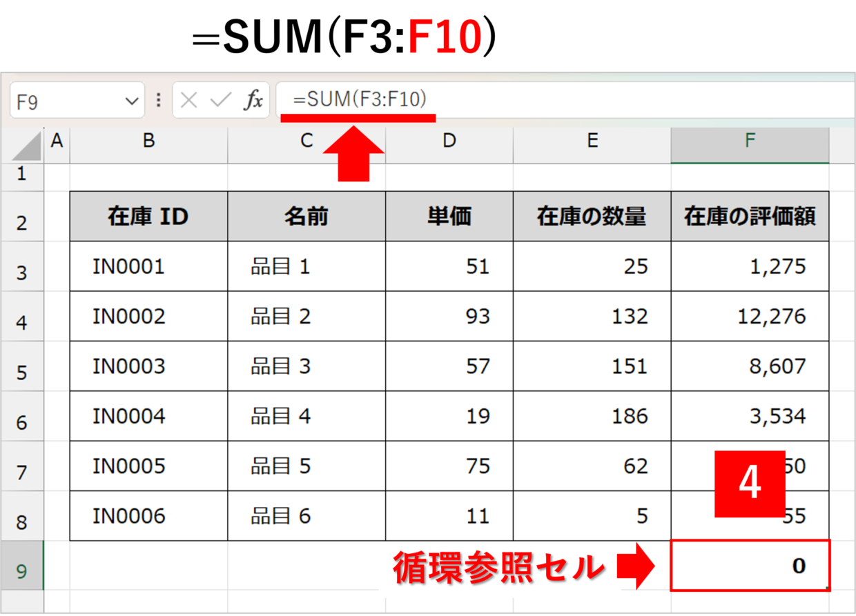
Task: Click the formula bar options dots handle
Action: coord(159,101)
